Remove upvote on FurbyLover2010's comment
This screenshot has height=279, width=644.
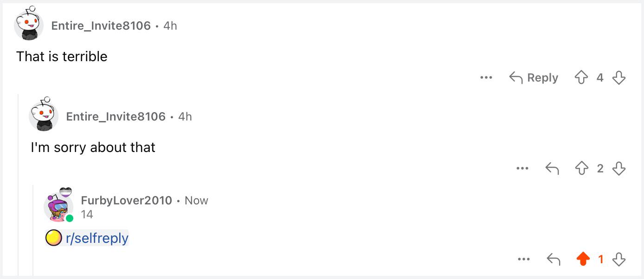point(583,259)
